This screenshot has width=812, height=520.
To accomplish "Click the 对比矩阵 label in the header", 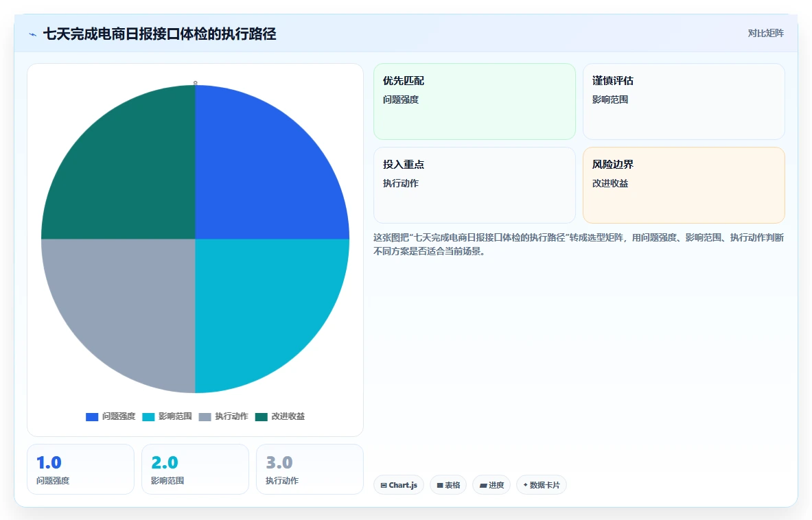I will [x=765, y=33].
